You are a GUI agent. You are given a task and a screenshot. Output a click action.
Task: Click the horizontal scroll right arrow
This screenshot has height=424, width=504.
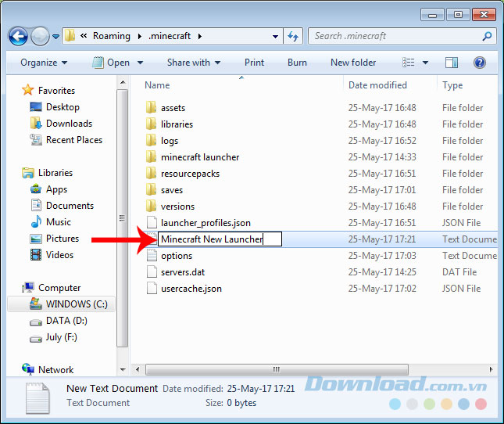click(x=491, y=369)
